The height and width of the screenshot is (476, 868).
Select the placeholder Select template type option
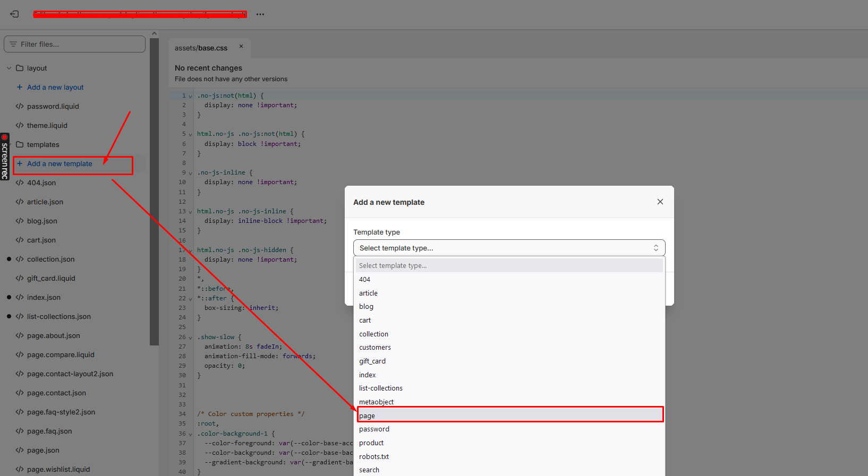(509, 265)
